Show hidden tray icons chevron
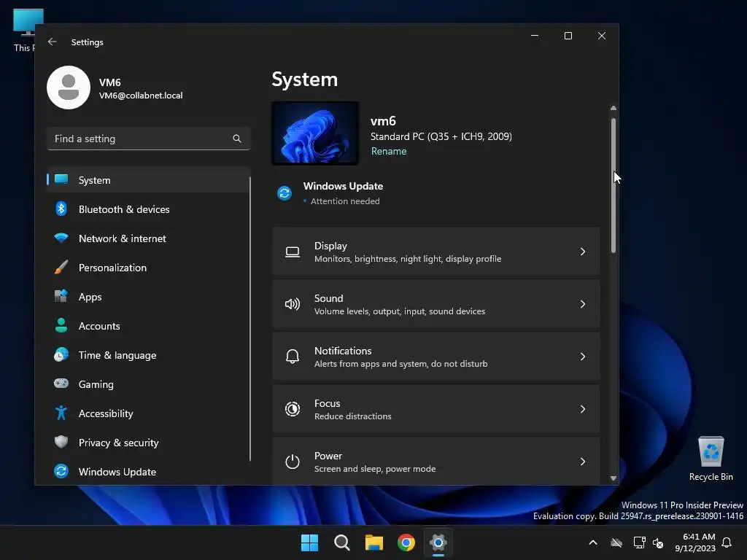The width and height of the screenshot is (747, 560). [593, 542]
